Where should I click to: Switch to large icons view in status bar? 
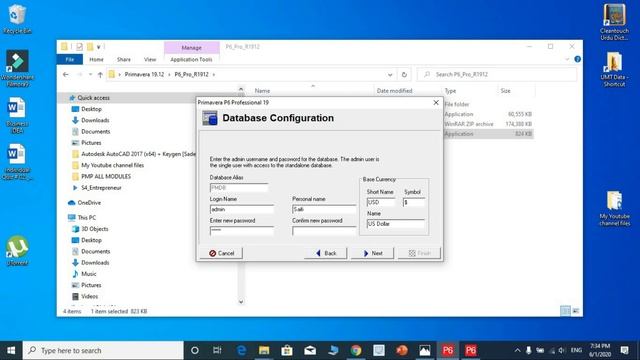coord(576,311)
